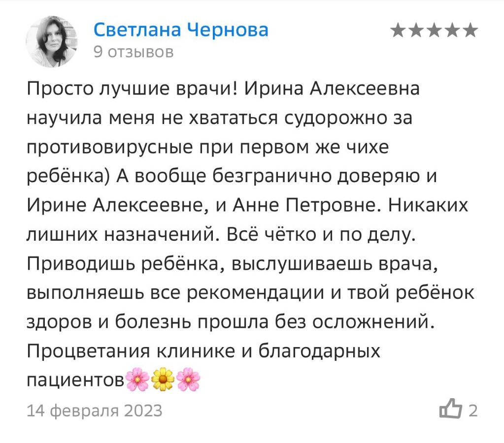504x443 pixels.
Task: View the reviewer's "9 отзывов" list
Action: tap(134, 52)
